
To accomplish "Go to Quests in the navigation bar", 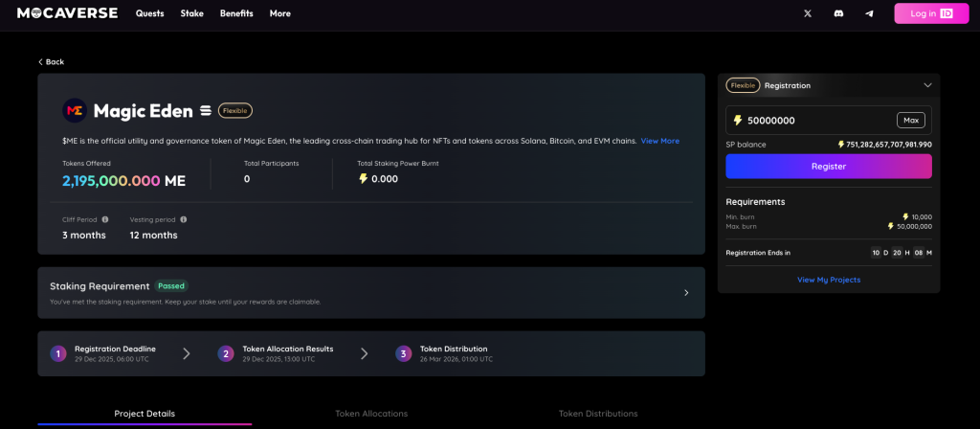I will 149,13.
